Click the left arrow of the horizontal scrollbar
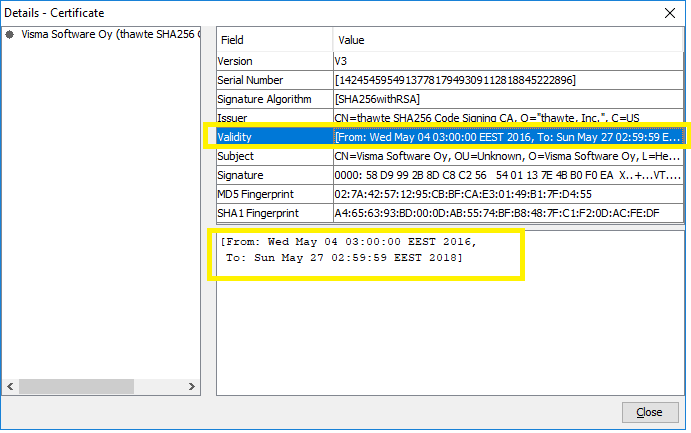This screenshot has height=433, width=691. click(x=10, y=386)
